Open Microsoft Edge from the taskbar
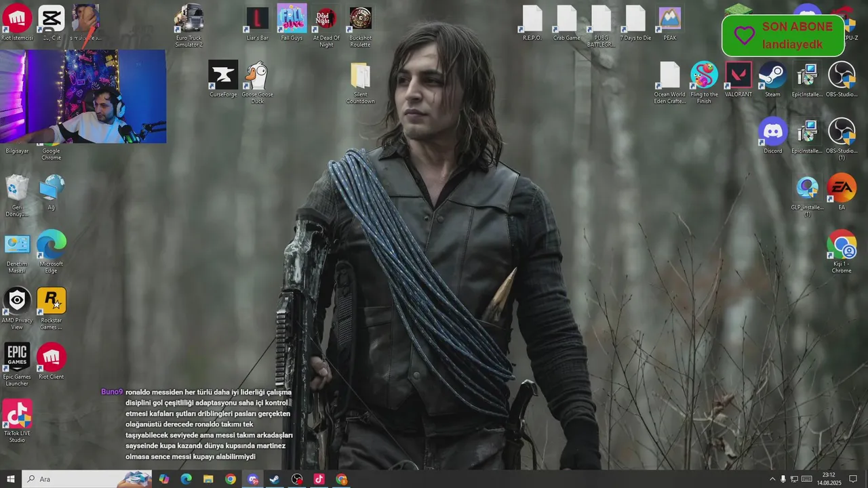The height and width of the screenshot is (488, 868). click(x=186, y=479)
